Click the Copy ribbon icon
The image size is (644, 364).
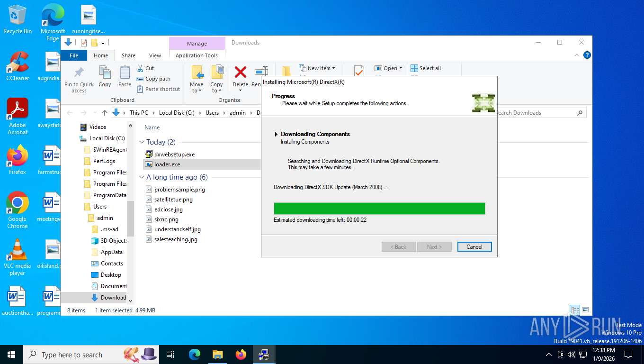[x=105, y=77]
